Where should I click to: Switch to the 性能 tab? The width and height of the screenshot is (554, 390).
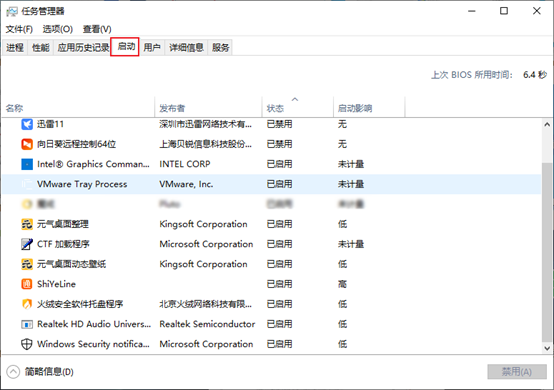(41, 47)
